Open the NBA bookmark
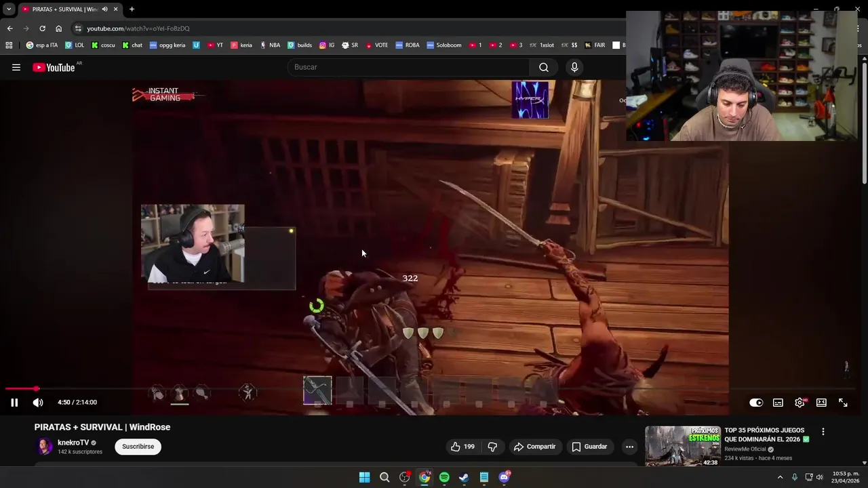 [x=270, y=45]
